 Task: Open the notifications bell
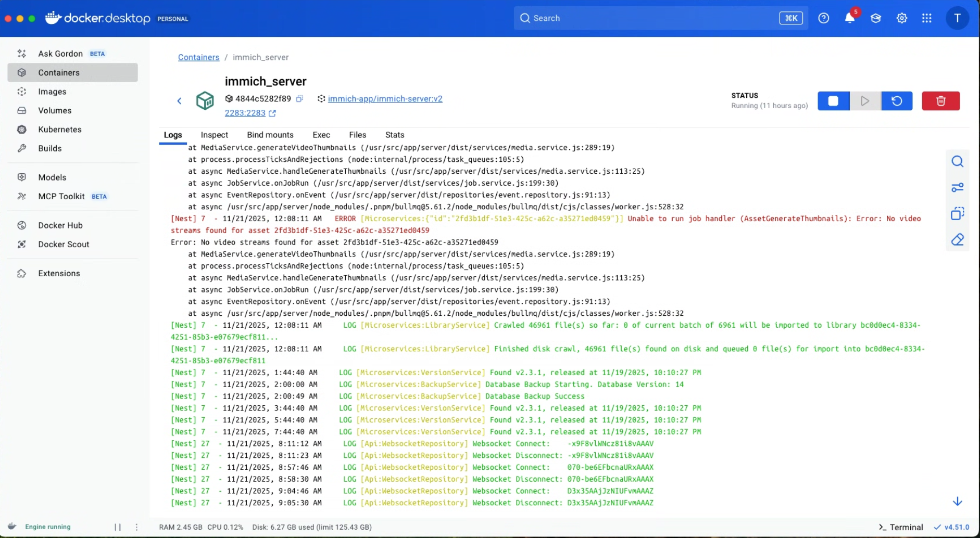pos(849,18)
